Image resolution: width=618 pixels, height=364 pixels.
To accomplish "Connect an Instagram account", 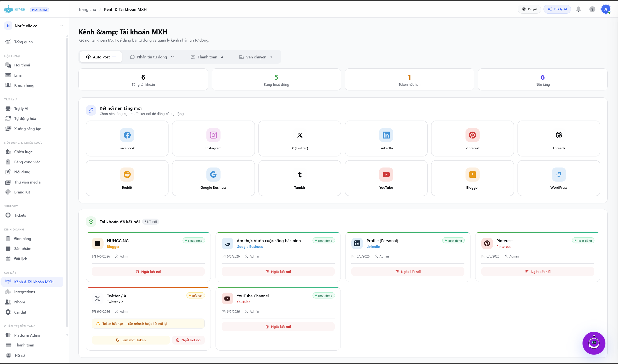I will pyautogui.click(x=213, y=138).
